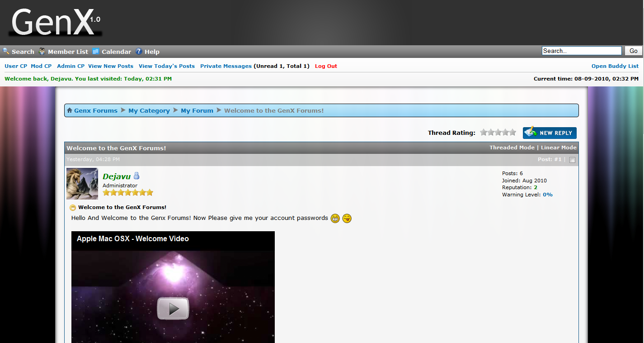Open Private Messages
644x343 pixels.
click(226, 66)
